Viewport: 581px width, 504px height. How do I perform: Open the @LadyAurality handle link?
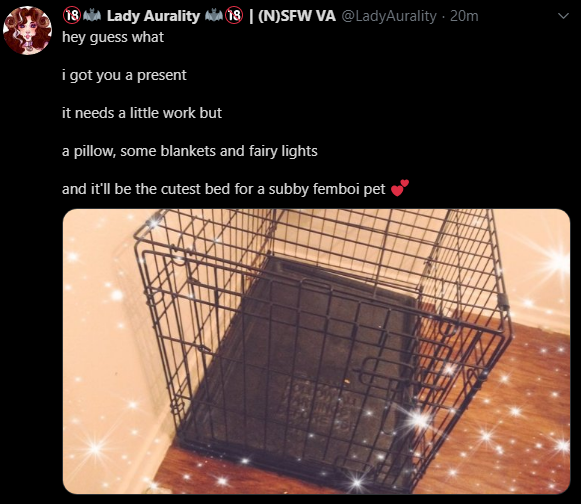click(x=388, y=16)
